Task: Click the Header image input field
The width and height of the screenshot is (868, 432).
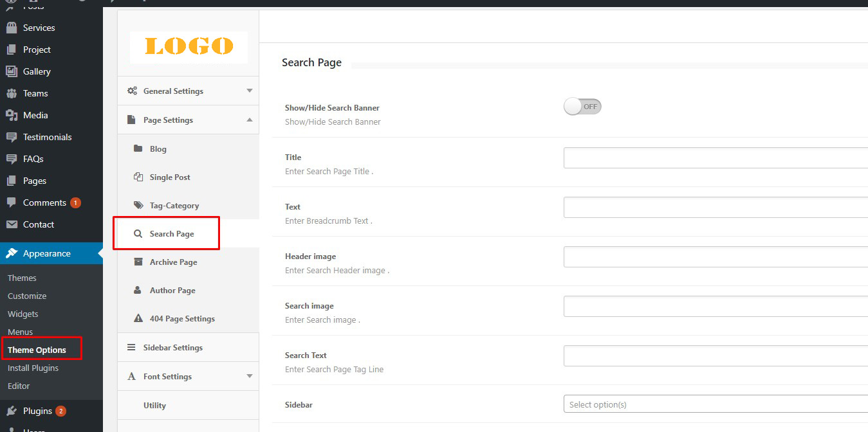Action: [716, 256]
